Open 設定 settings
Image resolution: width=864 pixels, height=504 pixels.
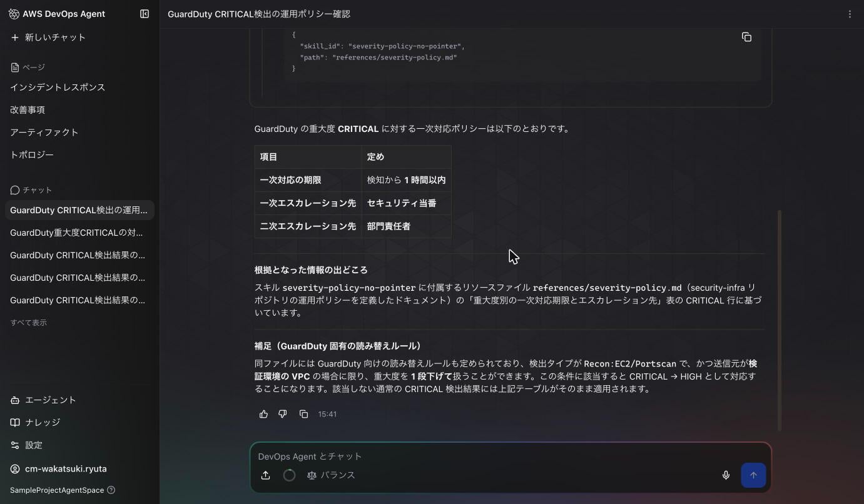tap(27, 445)
